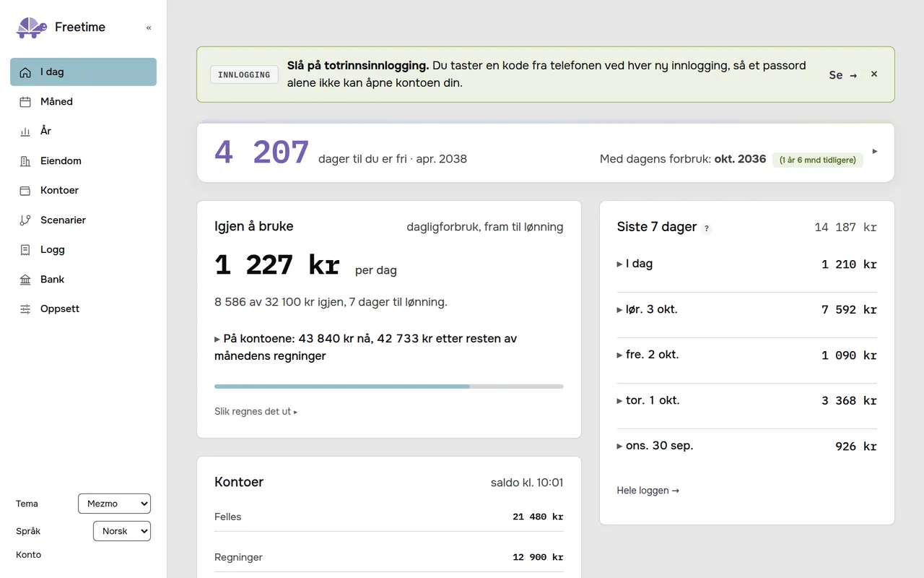The image size is (924, 578).
Task: Go to the Måned view
Action: pos(83,102)
